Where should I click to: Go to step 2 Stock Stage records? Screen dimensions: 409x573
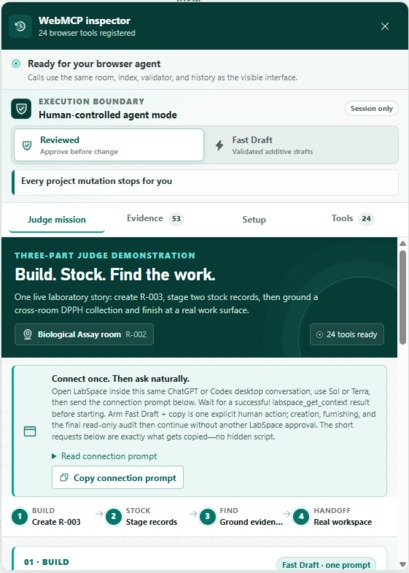[142, 517]
